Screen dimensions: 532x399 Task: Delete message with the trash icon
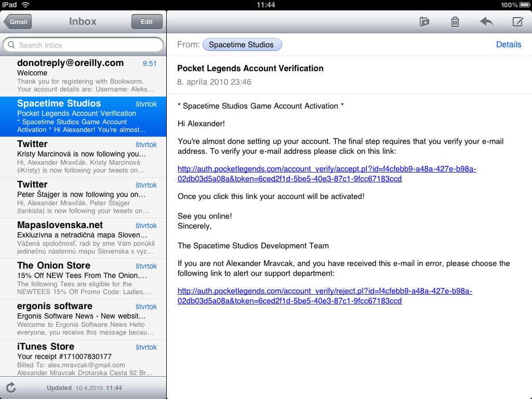pyautogui.click(x=455, y=22)
